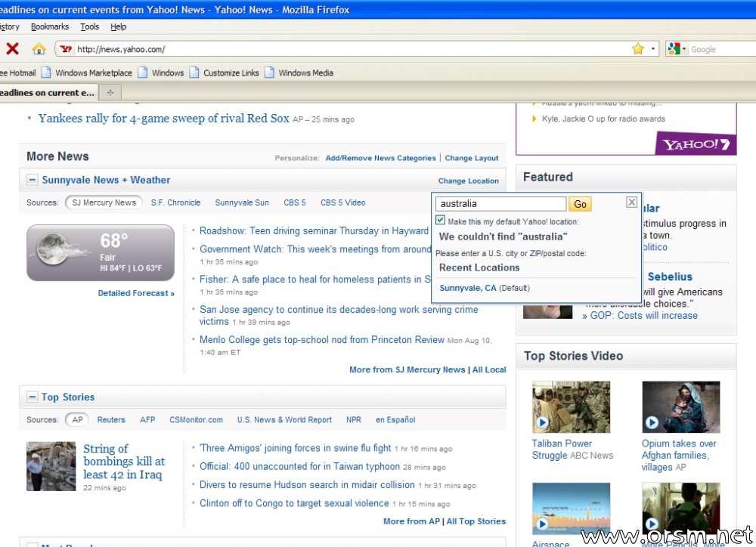
Task: Open the Sebelius featured story link
Action: pos(670,277)
